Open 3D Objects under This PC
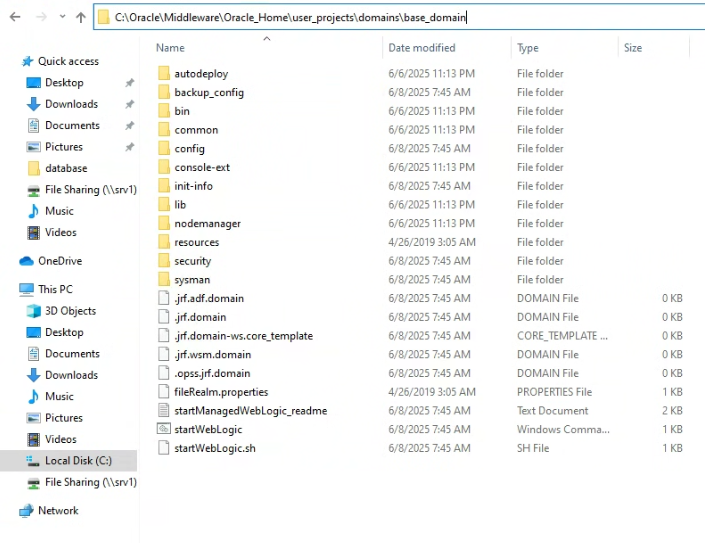 point(70,311)
